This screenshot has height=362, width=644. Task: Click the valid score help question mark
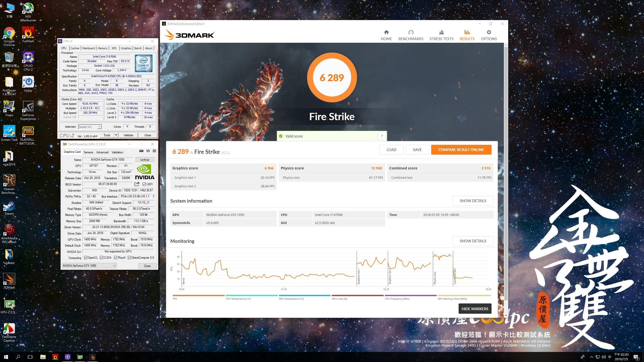click(x=382, y=136)
